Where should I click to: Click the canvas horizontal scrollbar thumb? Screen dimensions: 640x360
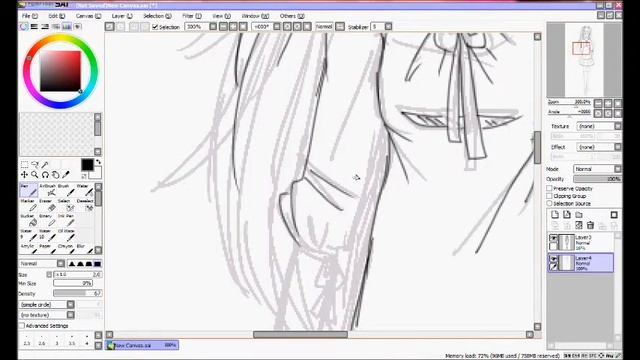(x=300, y=335)
